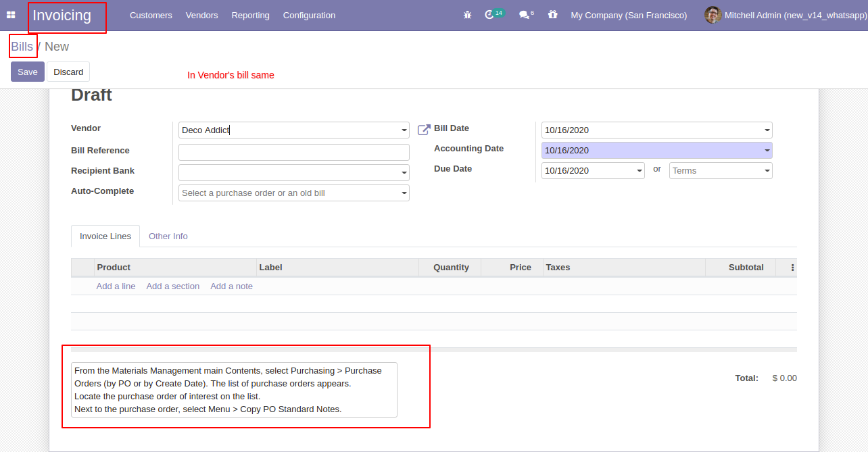Viewport: 868px width, 452px height.
Task: Switch to the Invoice Lines tab
Action: (x=105, y=236)
